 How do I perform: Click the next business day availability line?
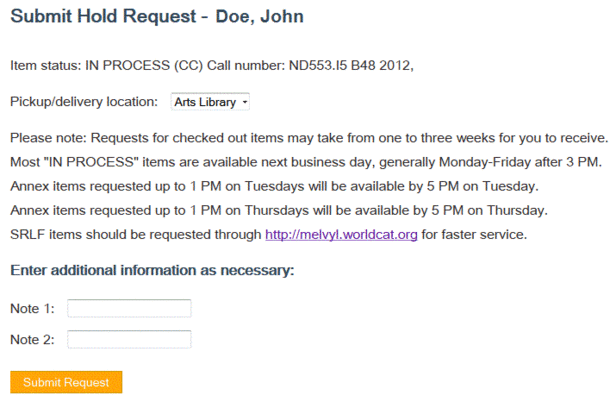coord(305,161)
